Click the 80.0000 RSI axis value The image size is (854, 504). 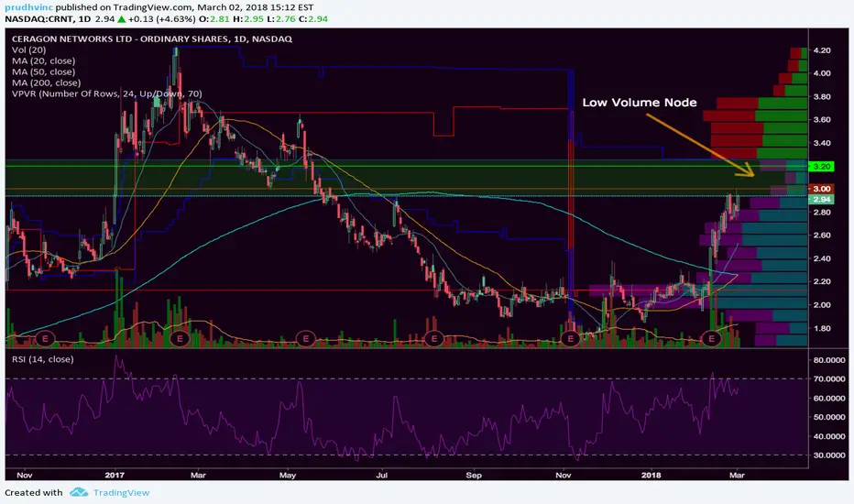(x=829, y=360)
